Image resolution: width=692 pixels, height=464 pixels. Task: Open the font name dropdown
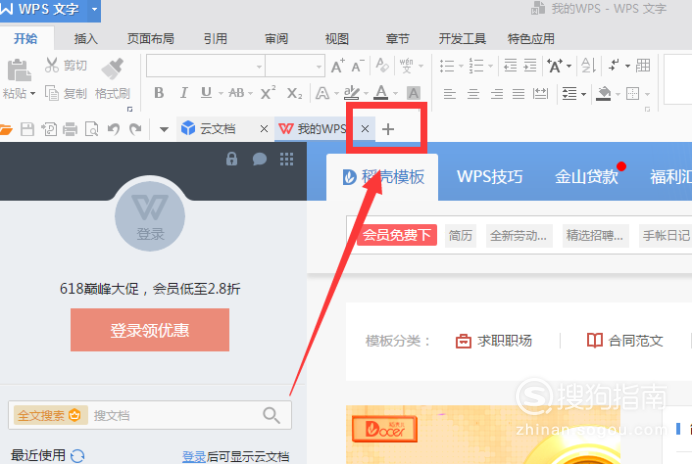pos(260,67)
